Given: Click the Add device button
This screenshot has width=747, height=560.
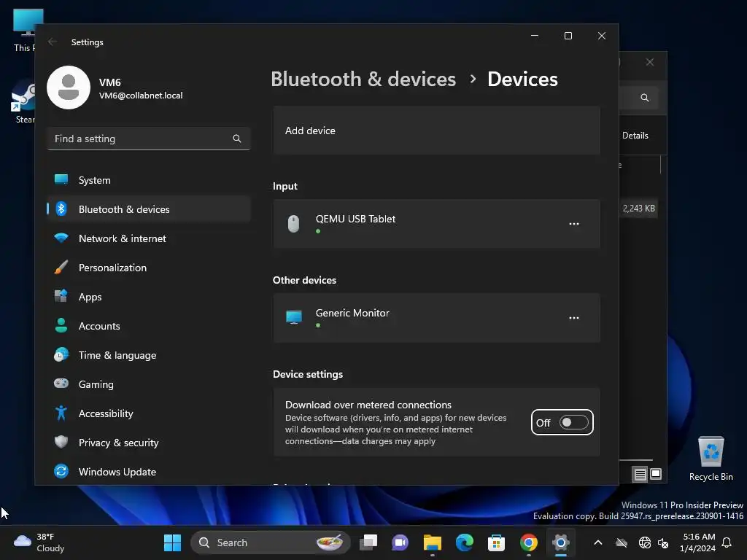Looking at the screenshot, I should pos(436,131).
